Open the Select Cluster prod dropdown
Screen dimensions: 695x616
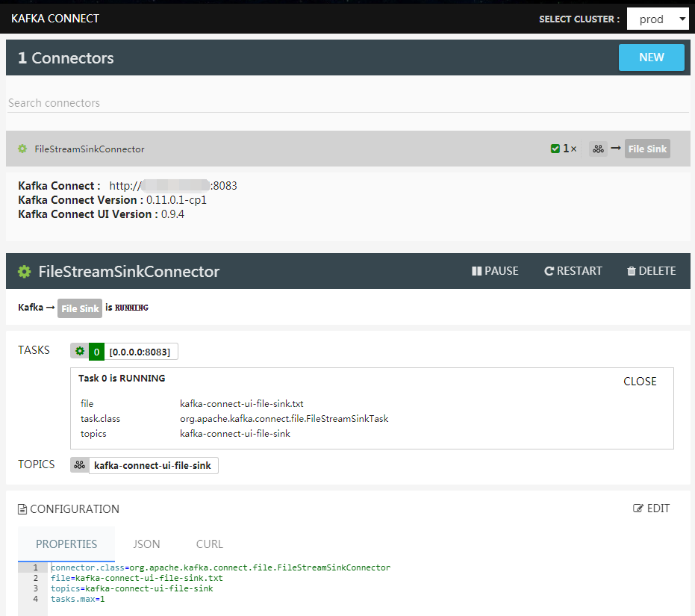pyautogui.click(x=658, y=19)
